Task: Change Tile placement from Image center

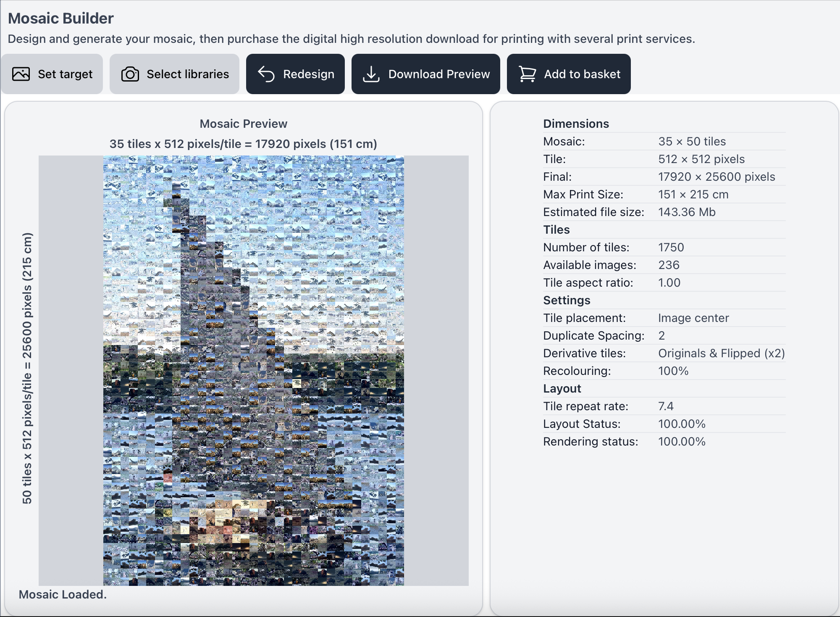Action: 693,318
